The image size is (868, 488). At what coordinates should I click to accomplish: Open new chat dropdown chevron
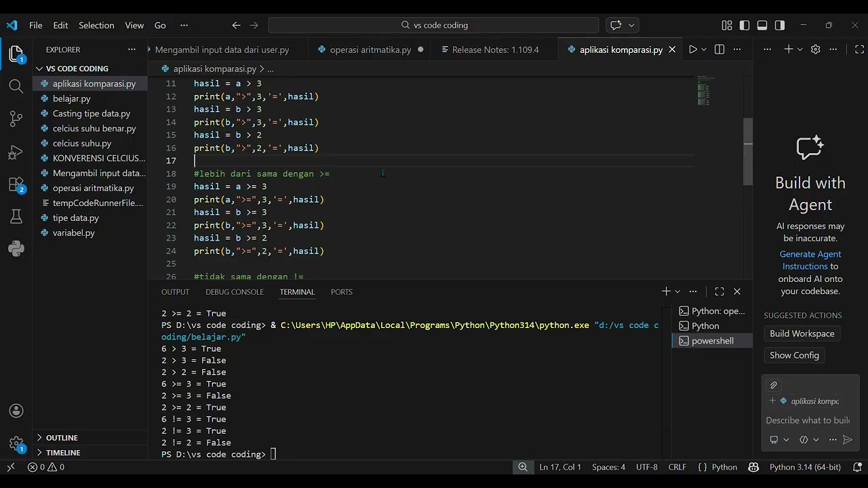click(x=800, y=49)
